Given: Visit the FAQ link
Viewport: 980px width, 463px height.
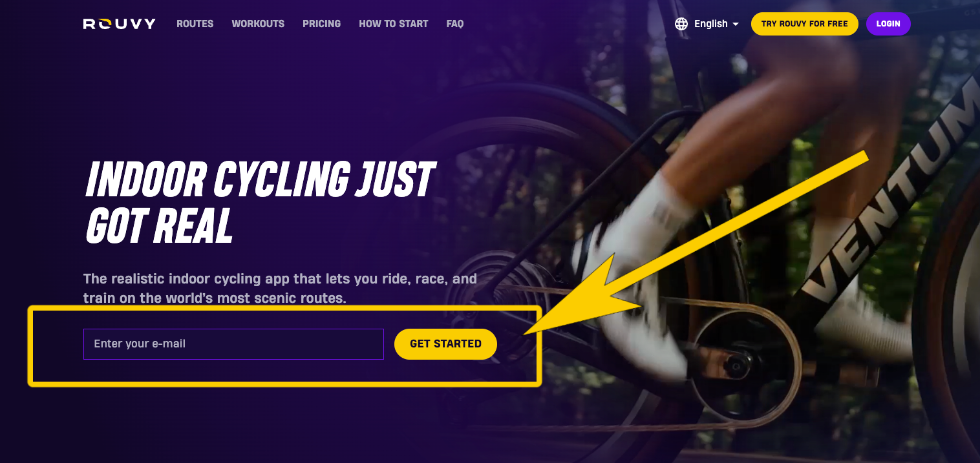Looking at the screenshot, I should point(455,24).
